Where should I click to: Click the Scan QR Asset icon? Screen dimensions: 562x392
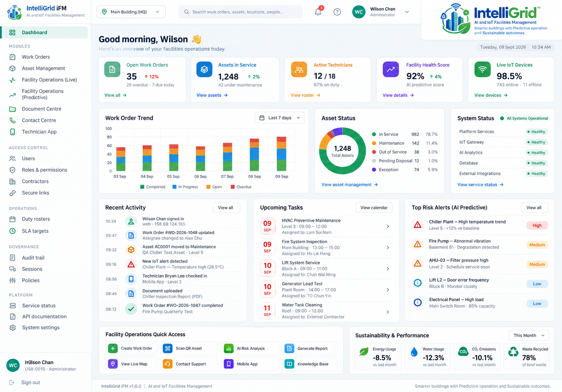click(168, 348)
